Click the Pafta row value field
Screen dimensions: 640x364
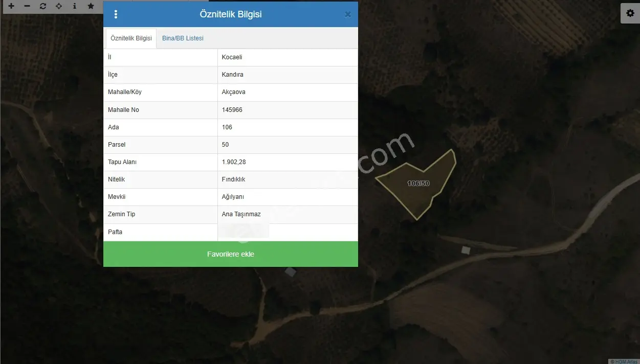coord(288,232)
